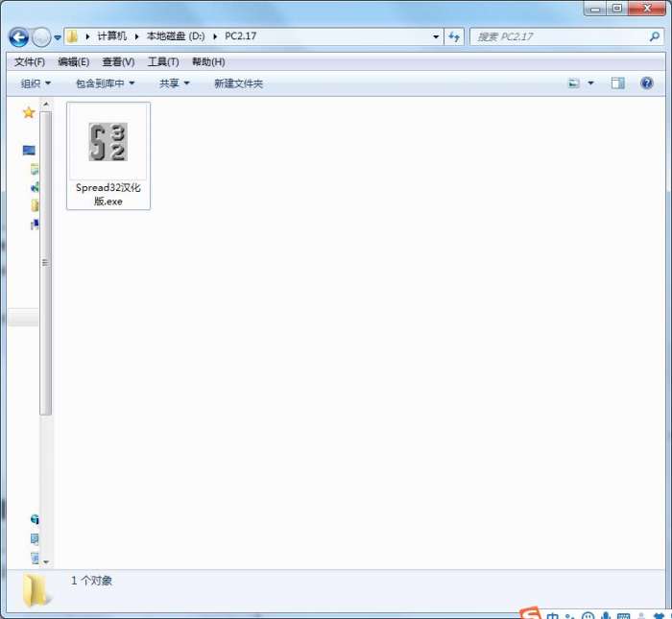Select the desktop monitor icon in navigation pane
The height and width of the screenshot is (619, 672).
29,150
